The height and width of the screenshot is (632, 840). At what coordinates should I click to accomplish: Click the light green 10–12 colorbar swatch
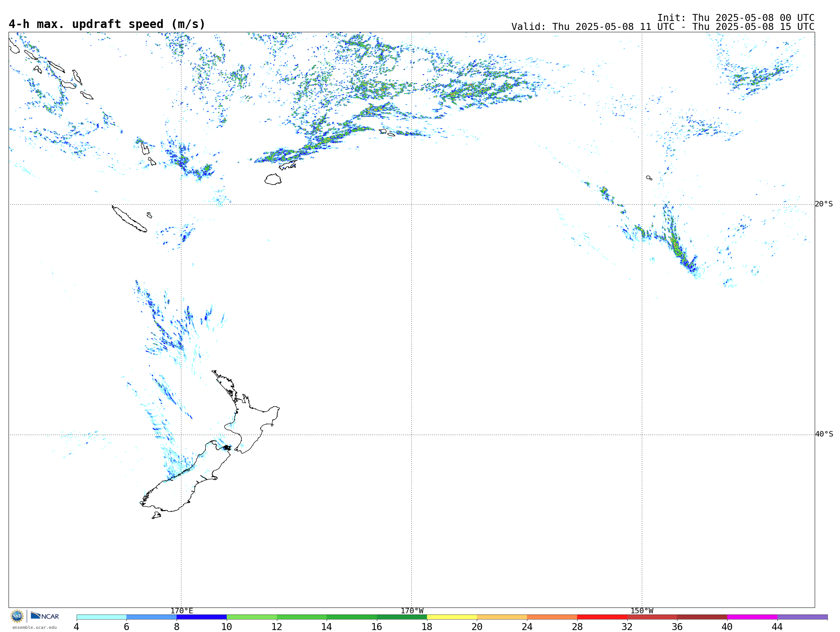coord(252,617)
